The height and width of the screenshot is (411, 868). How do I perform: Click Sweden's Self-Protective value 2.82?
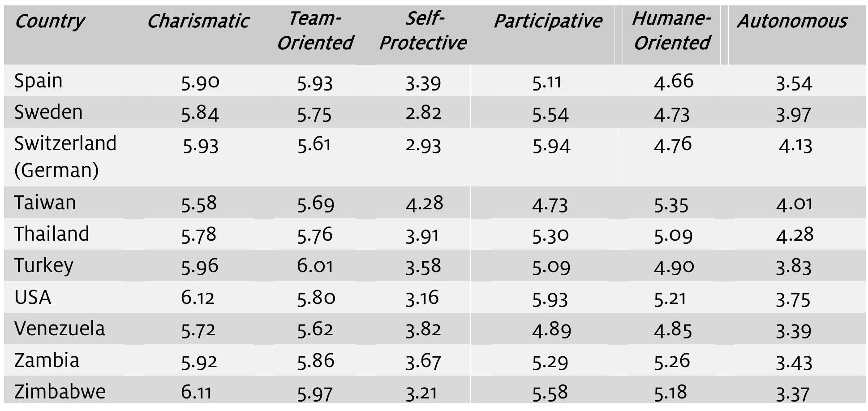pyautogui.click(x=423, y=112)
